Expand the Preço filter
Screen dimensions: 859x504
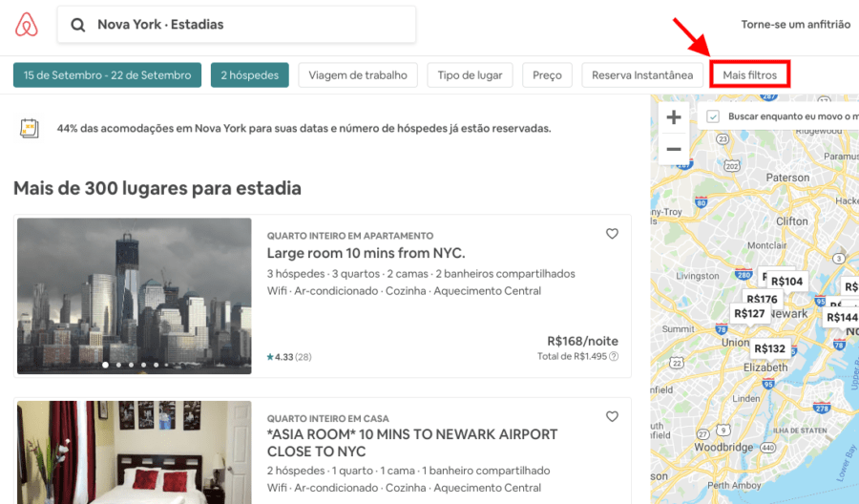click(547, 75)
